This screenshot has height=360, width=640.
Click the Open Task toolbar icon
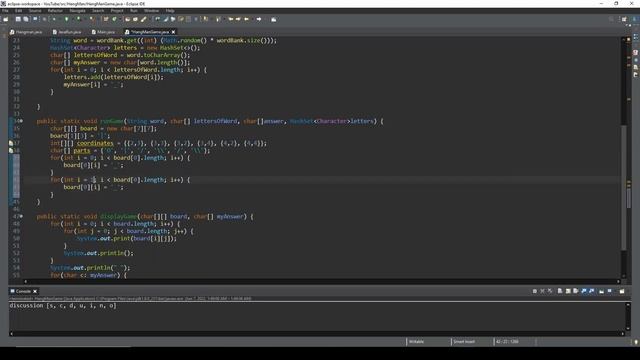coord(135,19)
